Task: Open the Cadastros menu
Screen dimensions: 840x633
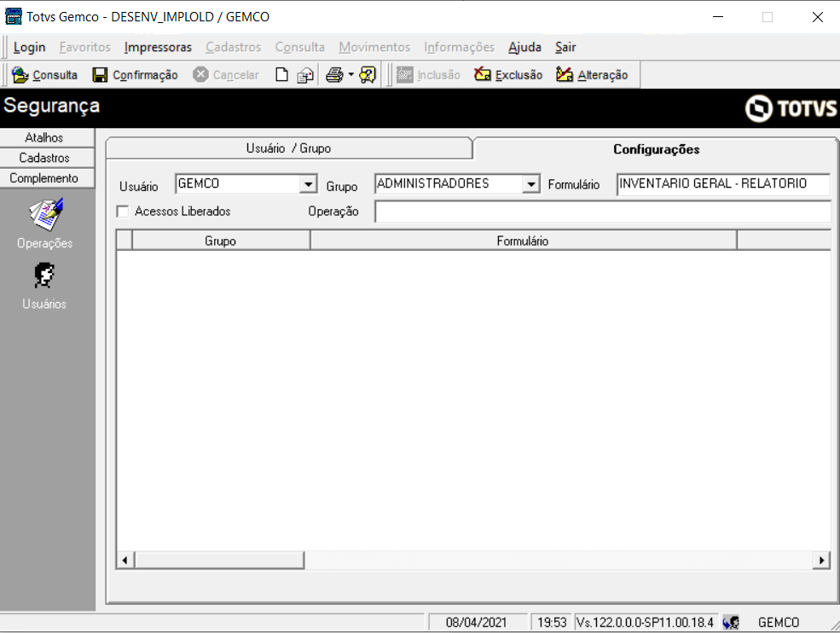Action: pyautogui.click(x=233, y=47)
